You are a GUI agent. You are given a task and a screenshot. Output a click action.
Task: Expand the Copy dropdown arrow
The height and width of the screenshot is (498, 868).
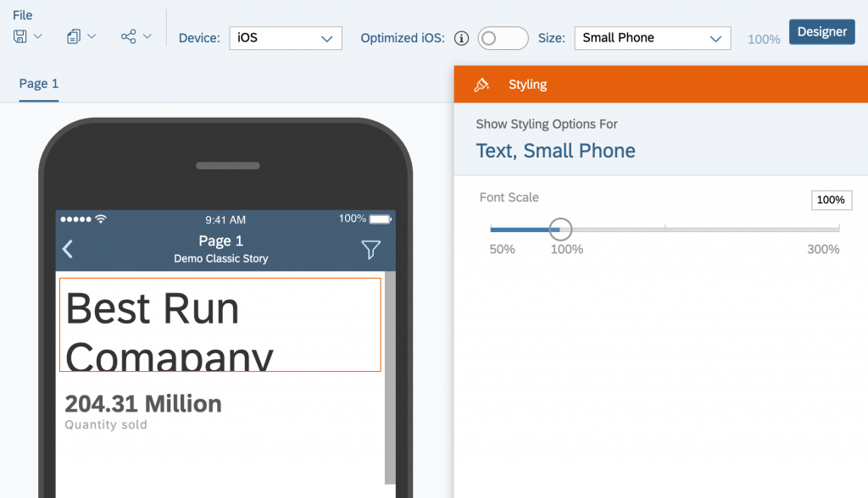pos(92,36)
